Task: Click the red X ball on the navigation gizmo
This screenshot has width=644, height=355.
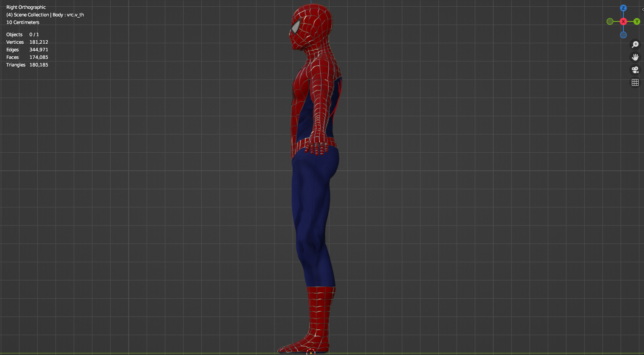Action: point(623,21)
